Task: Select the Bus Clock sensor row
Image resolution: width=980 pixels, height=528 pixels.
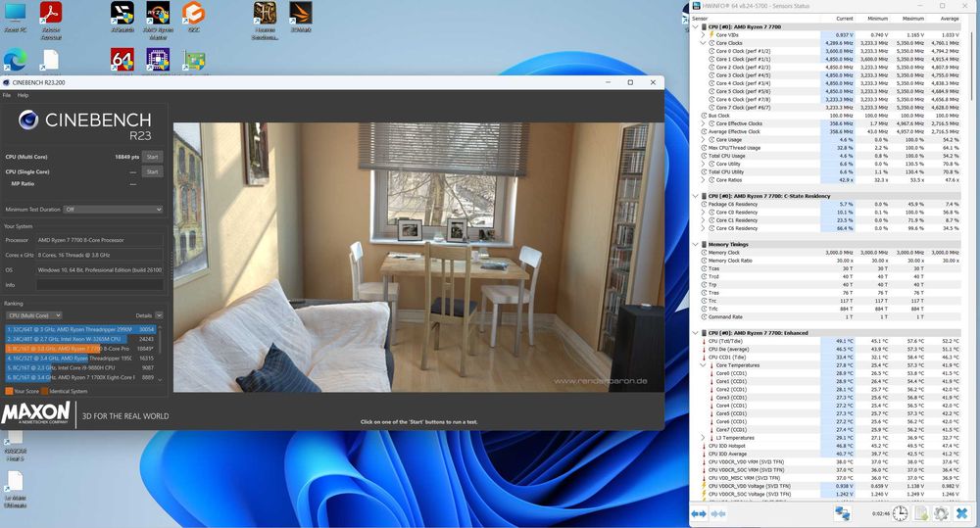Action: tap(830, 116)
